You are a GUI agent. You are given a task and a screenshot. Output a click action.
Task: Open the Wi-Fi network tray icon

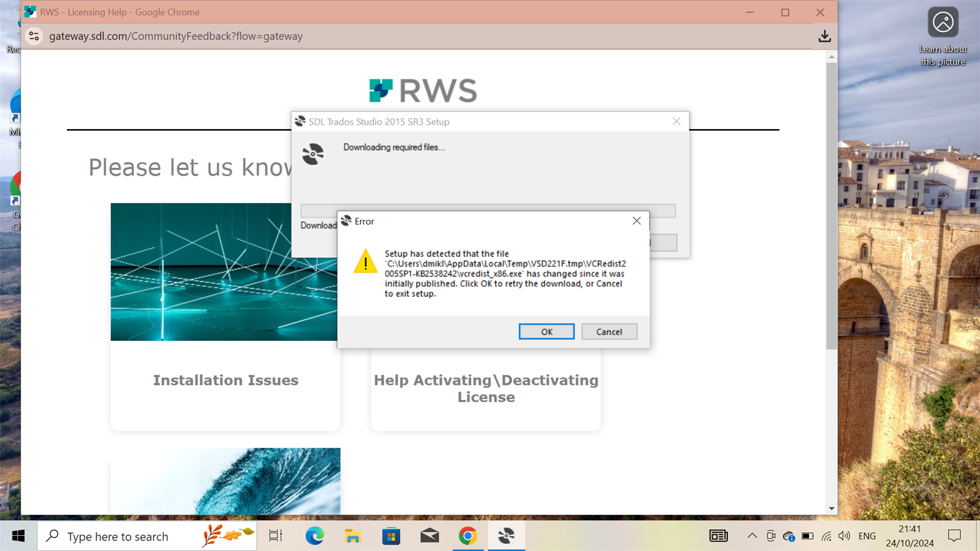click(x=826, y=536)
